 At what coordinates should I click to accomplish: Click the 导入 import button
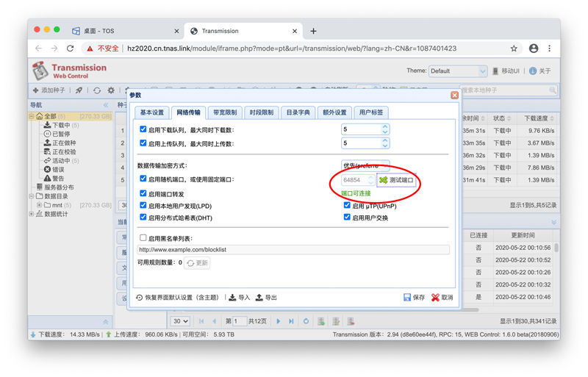(x=240, y=298)
